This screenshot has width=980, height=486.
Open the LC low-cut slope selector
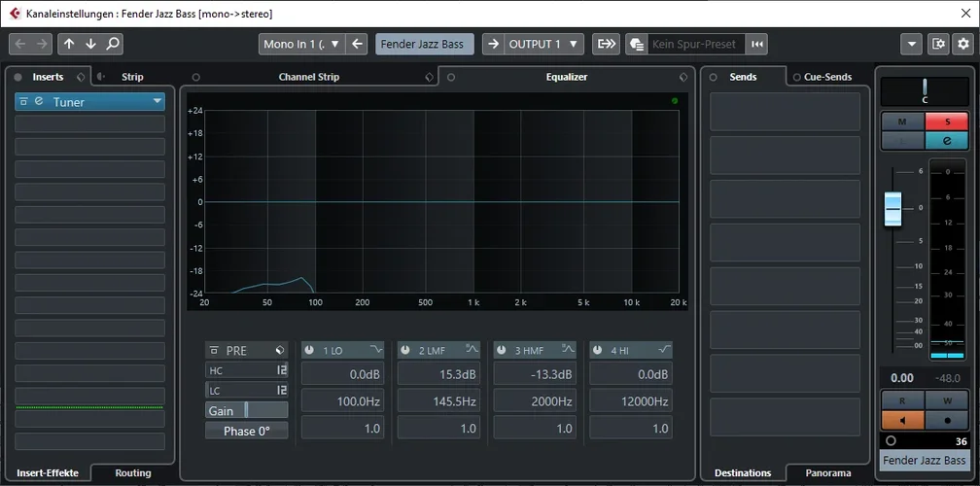282,391
